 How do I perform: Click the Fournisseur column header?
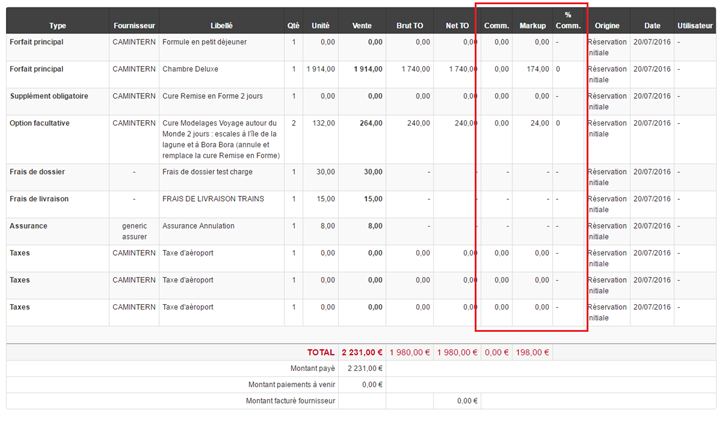pos(134,25)
